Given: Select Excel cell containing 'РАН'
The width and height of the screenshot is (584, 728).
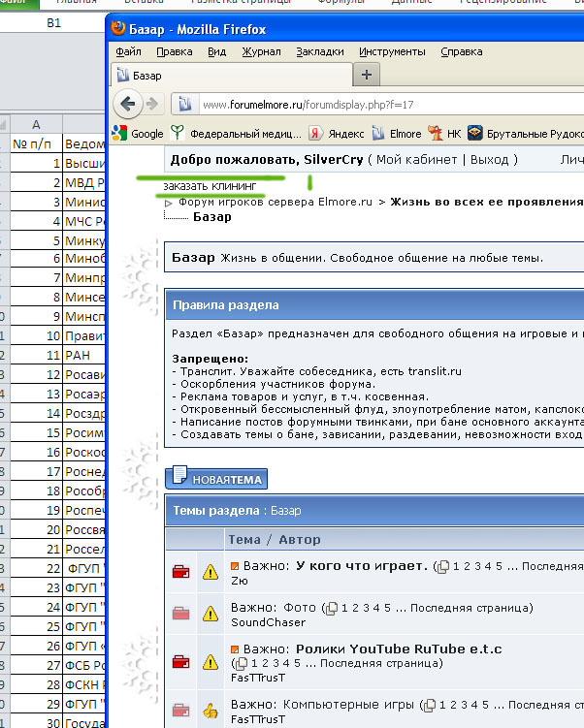Looking at the screenshot, I should pos(83,355).
